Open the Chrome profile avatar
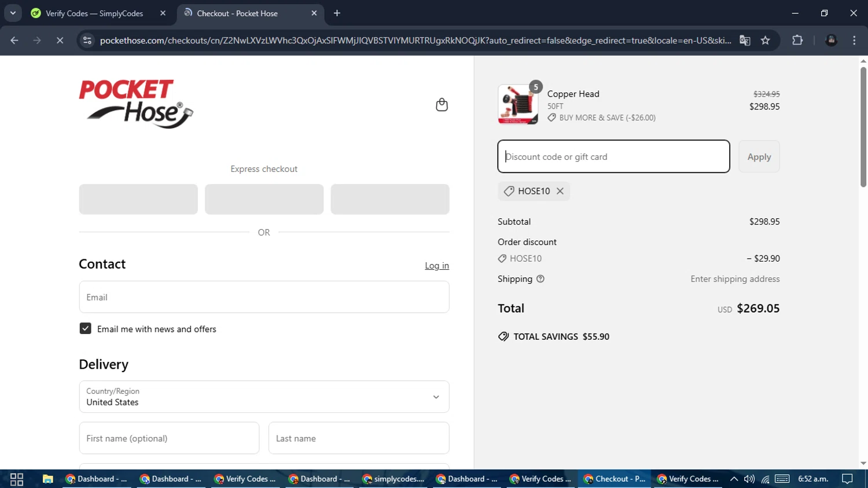Image resolution: width=868 pixels, height=488 pixels. [x=832, y=41]
